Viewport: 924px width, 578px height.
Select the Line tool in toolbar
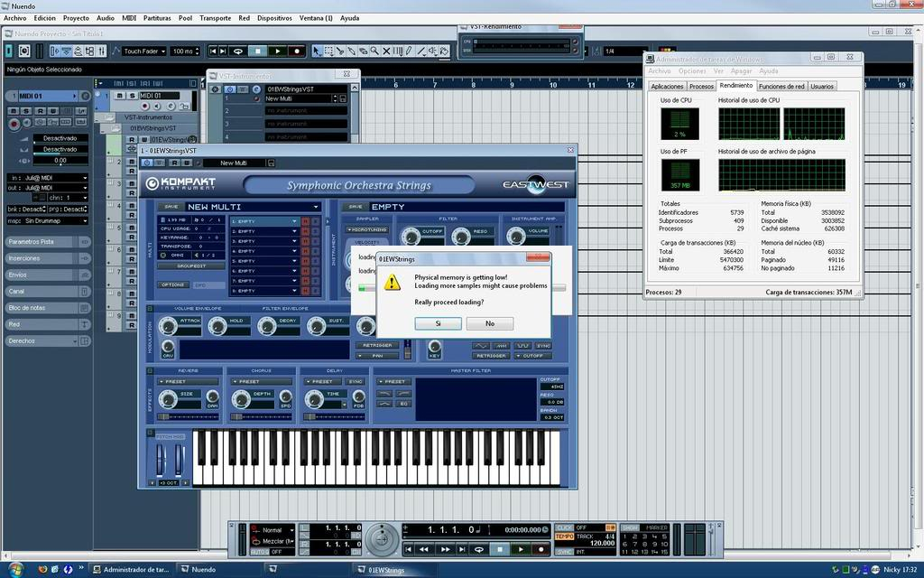tap(420, 51)
